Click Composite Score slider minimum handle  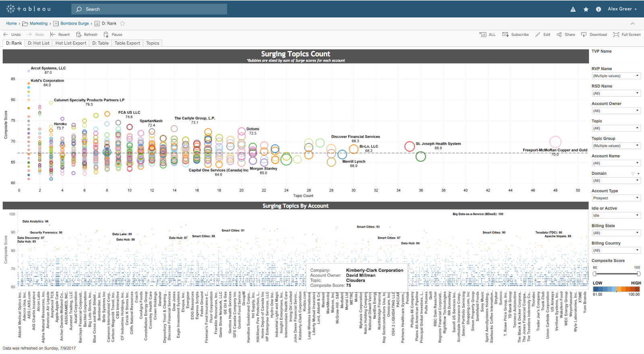coord(594,274)
